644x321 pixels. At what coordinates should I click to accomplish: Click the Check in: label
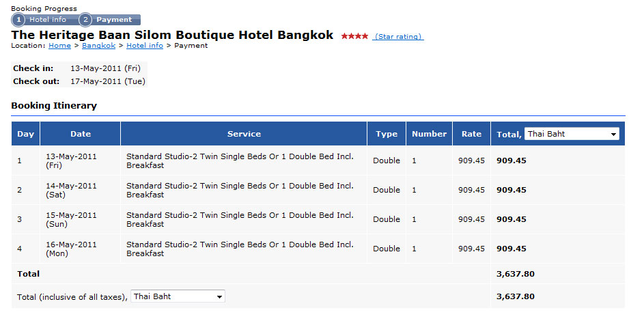click(x=33, y=68)
